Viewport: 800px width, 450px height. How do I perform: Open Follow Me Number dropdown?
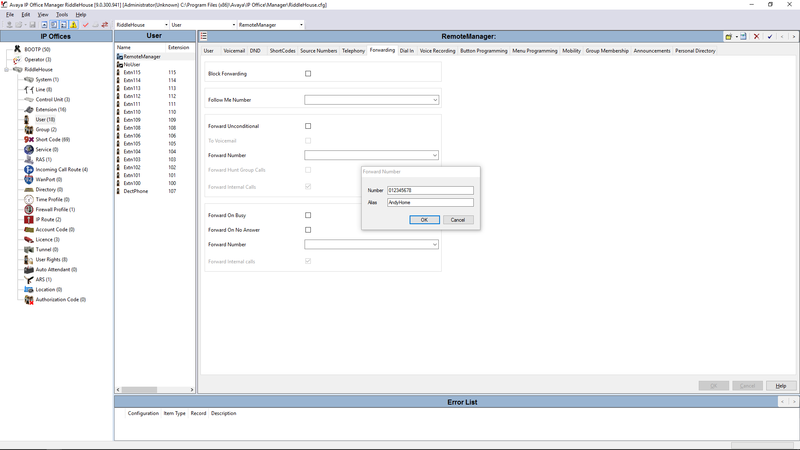click(x=435, y=100)
